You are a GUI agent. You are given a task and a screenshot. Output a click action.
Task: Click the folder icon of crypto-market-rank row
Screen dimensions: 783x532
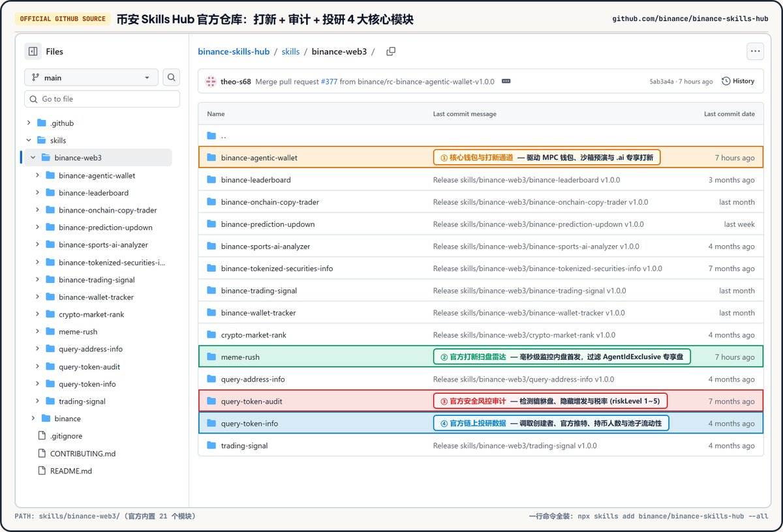pyautogui.click(x=211, y=335)
